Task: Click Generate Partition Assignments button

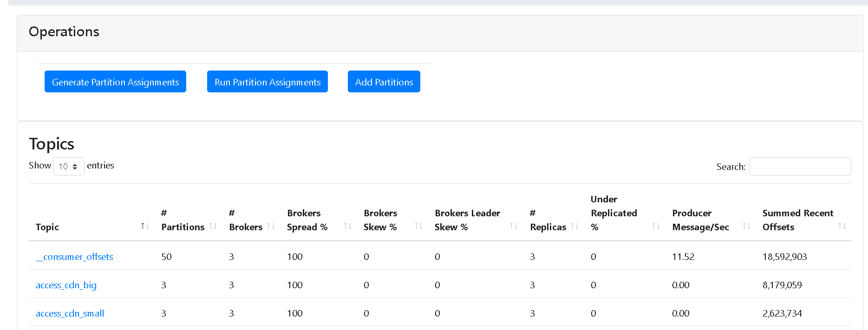Action: pyautogui.click(x=115, y=82)
